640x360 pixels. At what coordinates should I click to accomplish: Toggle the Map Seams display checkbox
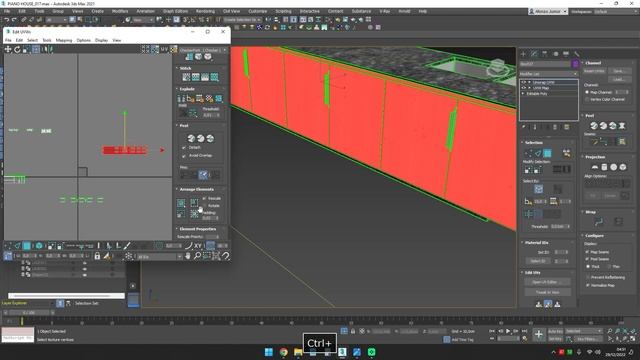point(588,252)
